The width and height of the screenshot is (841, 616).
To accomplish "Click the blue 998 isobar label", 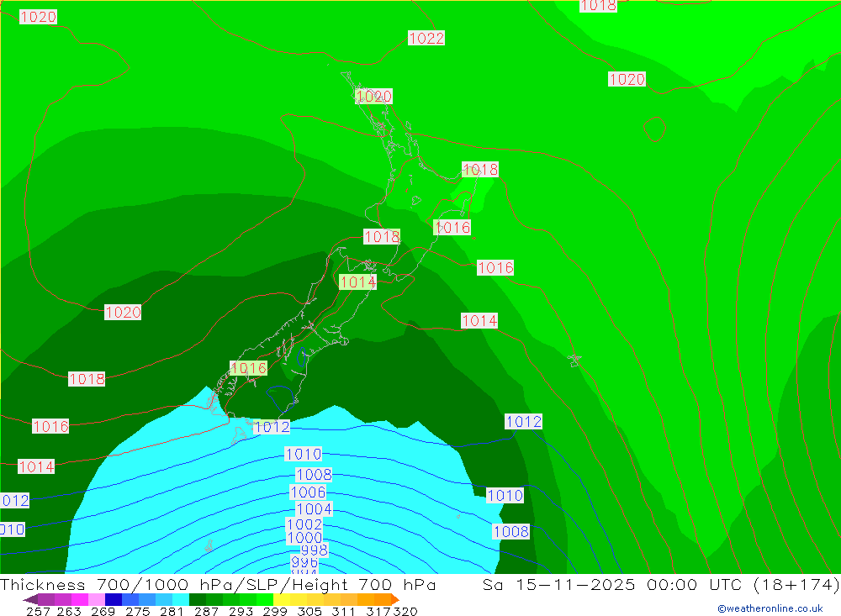I will tap(314, 550).
